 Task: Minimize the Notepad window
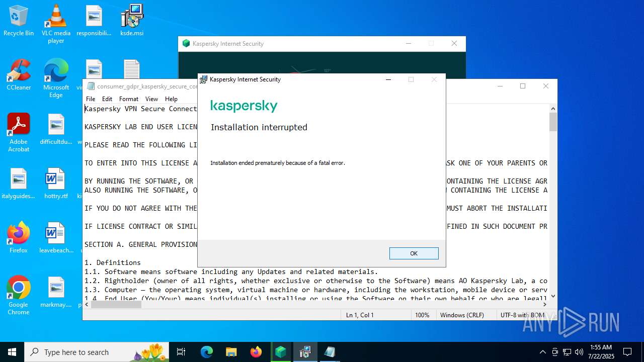coord(500,86)
